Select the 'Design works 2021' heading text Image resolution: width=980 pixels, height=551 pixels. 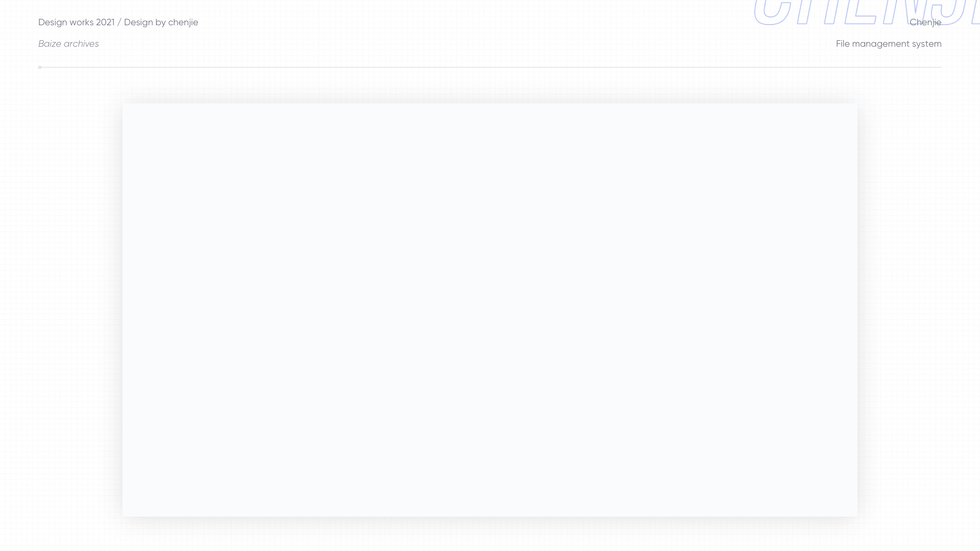coord(77,22)
